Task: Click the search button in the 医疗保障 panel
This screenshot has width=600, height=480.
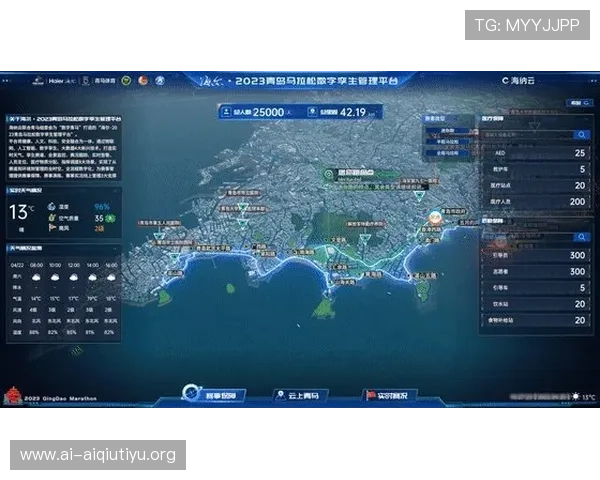Action: 582,135
